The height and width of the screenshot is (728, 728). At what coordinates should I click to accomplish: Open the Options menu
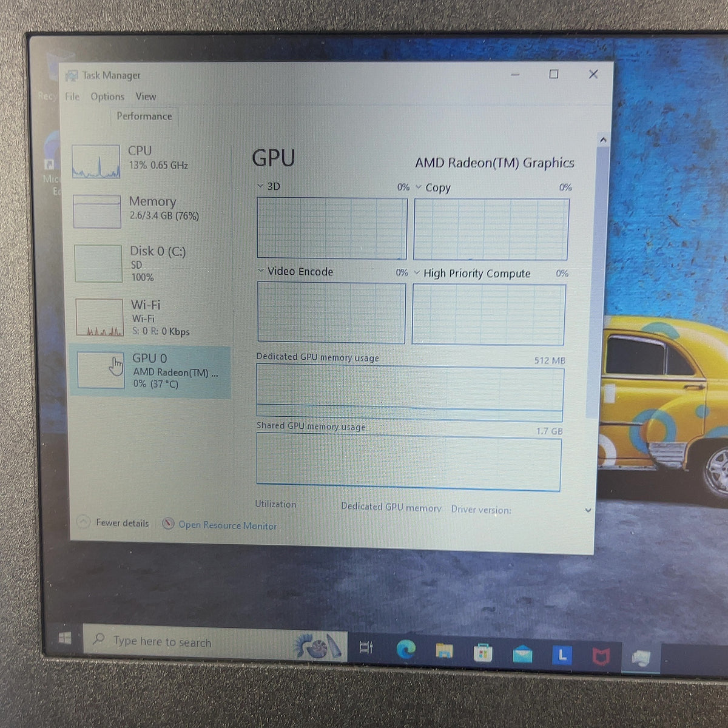[107, 96]
